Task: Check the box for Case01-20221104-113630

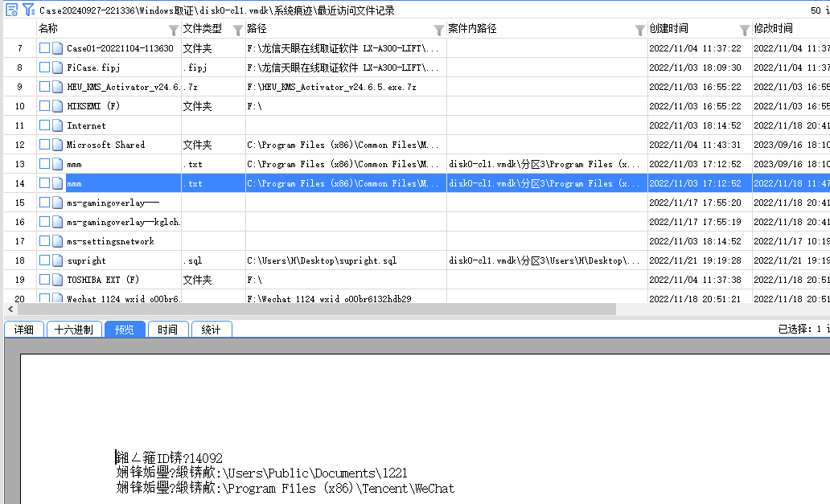Action: [44, 48]
